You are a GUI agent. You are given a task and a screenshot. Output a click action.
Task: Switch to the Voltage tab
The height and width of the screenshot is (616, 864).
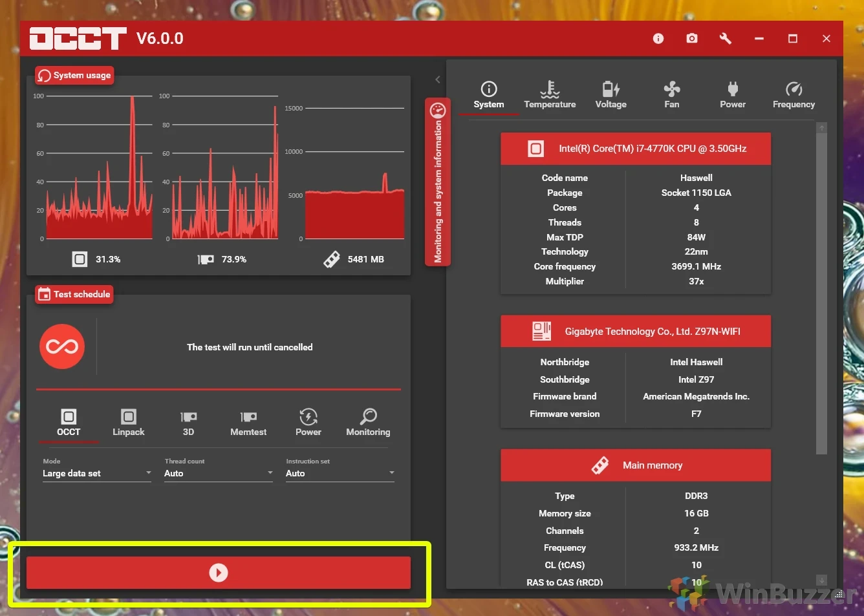(x=610, y=96)
